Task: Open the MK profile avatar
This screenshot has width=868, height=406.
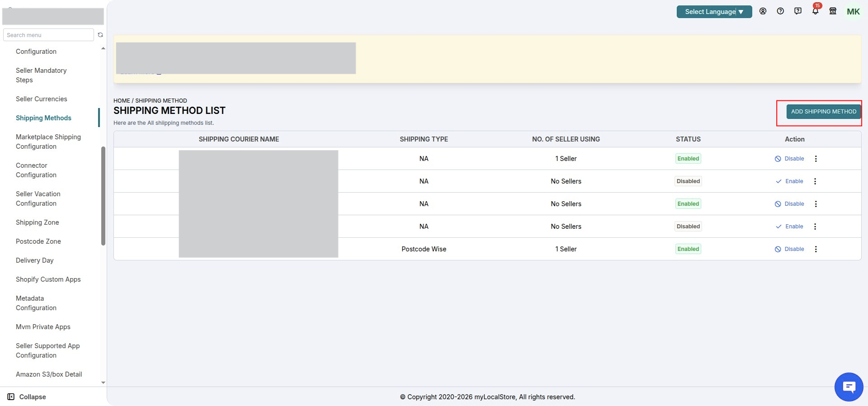Action: click(x=853, y=12)
